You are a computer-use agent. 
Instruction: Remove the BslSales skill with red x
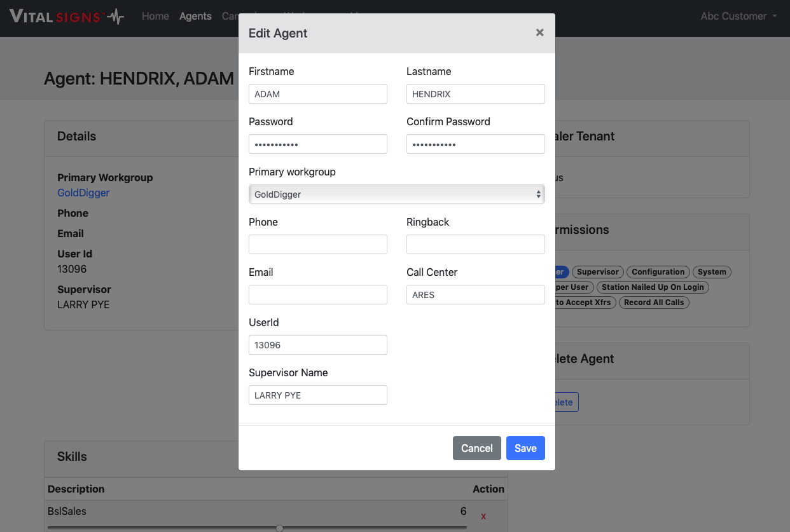point(483,516)
